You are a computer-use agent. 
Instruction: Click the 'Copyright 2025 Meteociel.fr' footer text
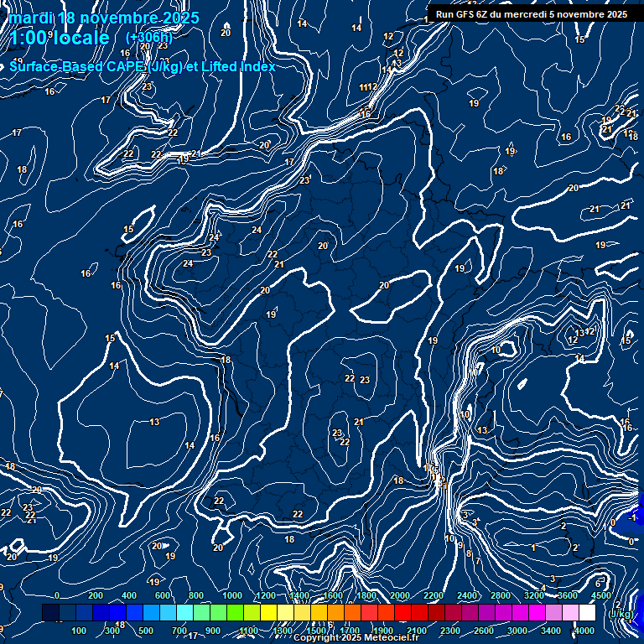tap(356, 637)
